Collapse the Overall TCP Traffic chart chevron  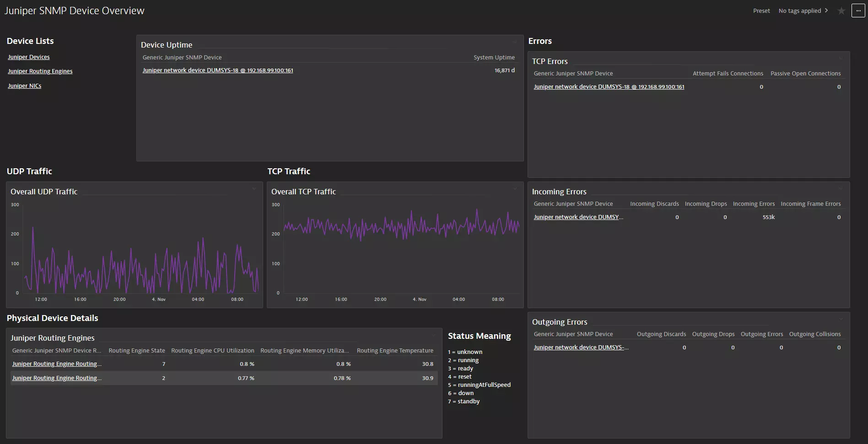click(515, 188)
